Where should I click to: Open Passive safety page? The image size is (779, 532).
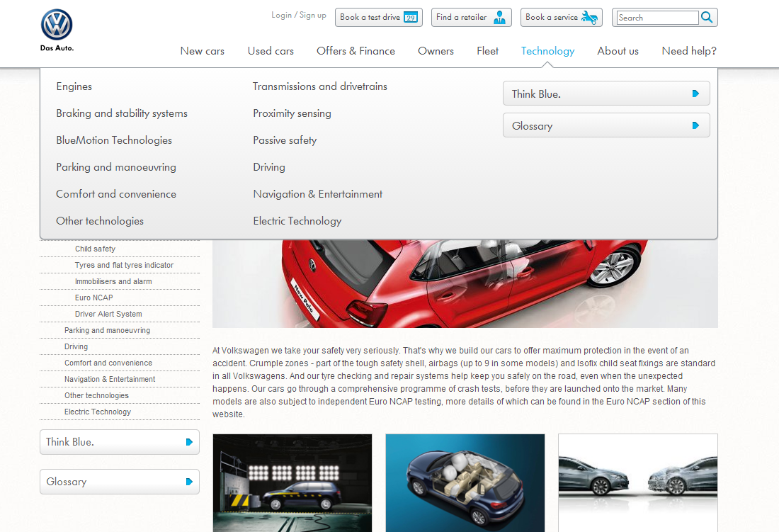pyautogui.click(x=285, y=140)
